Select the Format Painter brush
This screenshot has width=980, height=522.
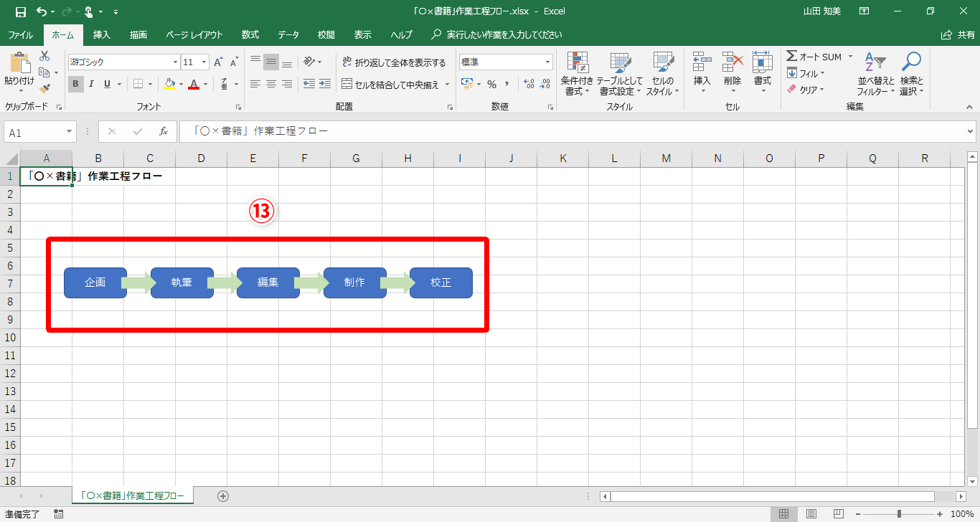tap(44, 89)
